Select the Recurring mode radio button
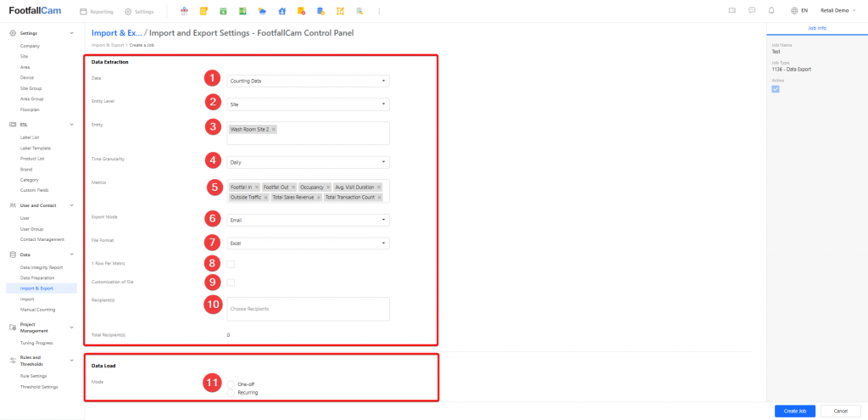The height and width of the screenshot is (420, 868). (231, 392)
